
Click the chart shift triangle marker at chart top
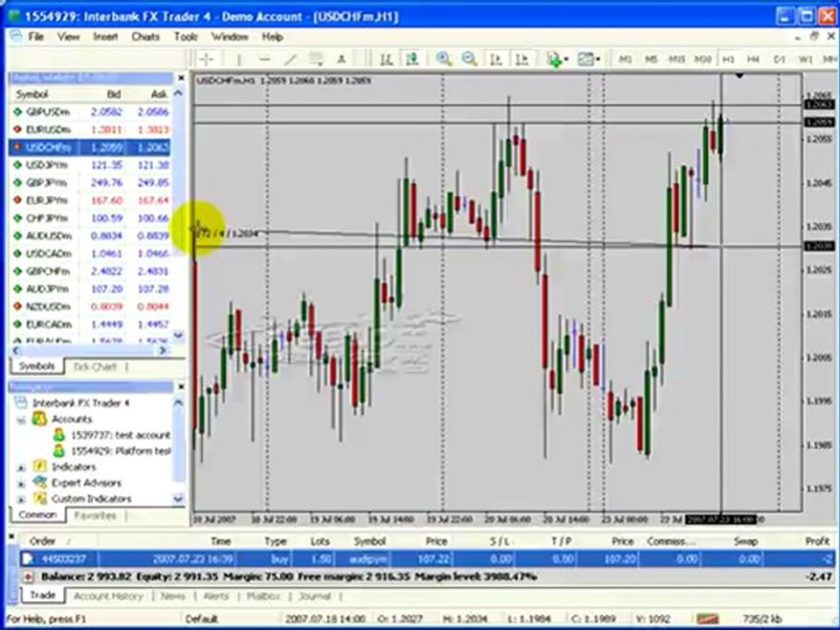(739, 76)
